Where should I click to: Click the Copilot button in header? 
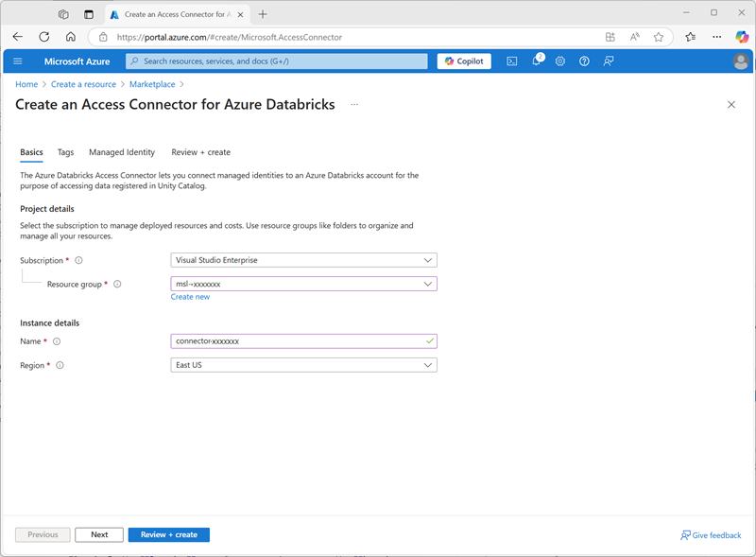464,61
